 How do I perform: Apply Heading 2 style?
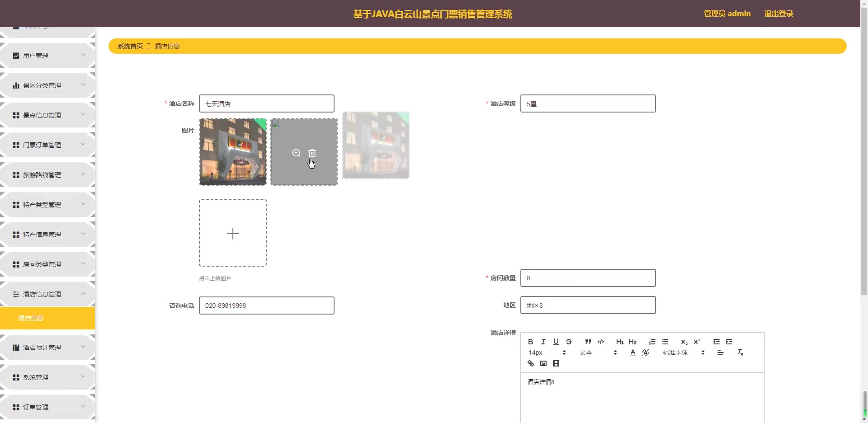tap(632, 342)
